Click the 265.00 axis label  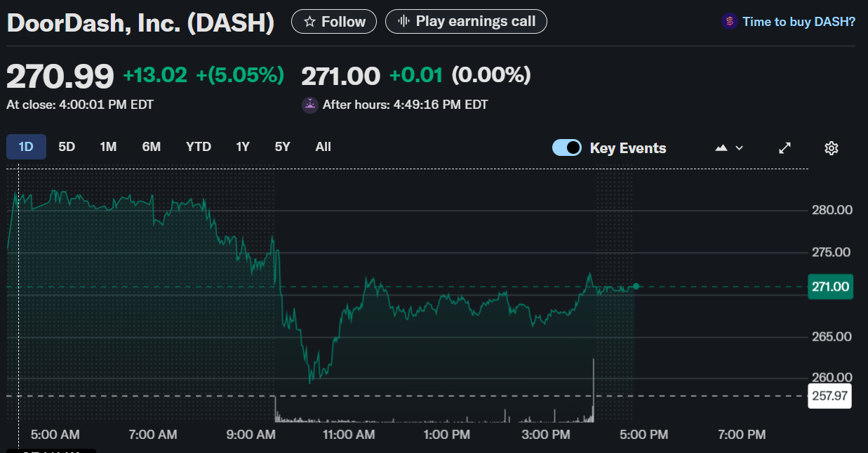coord(832,336)
